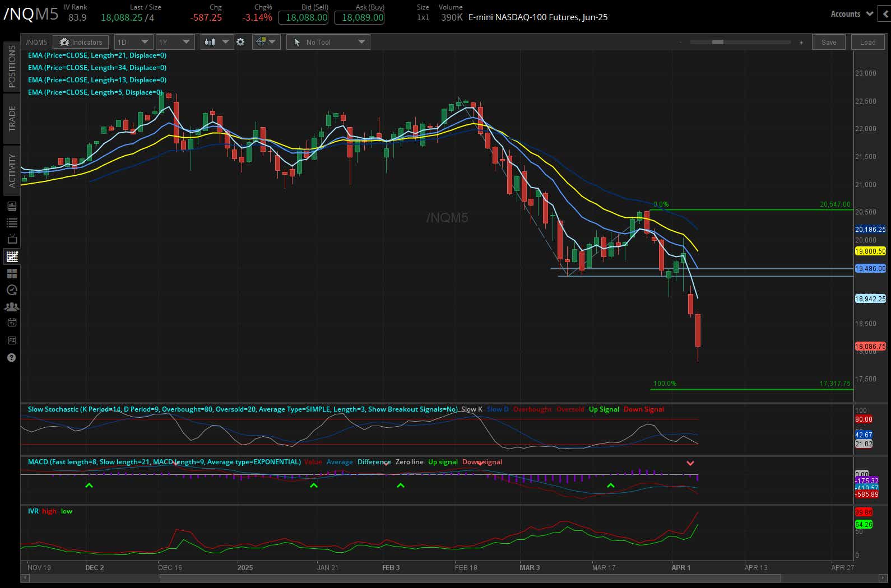Select the EMA Length=13 indicator label

pyautogui.click(x=97, y=80)
